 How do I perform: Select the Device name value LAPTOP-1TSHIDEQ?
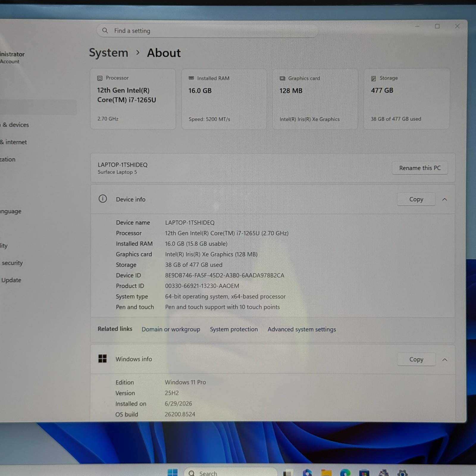(190, 223)
